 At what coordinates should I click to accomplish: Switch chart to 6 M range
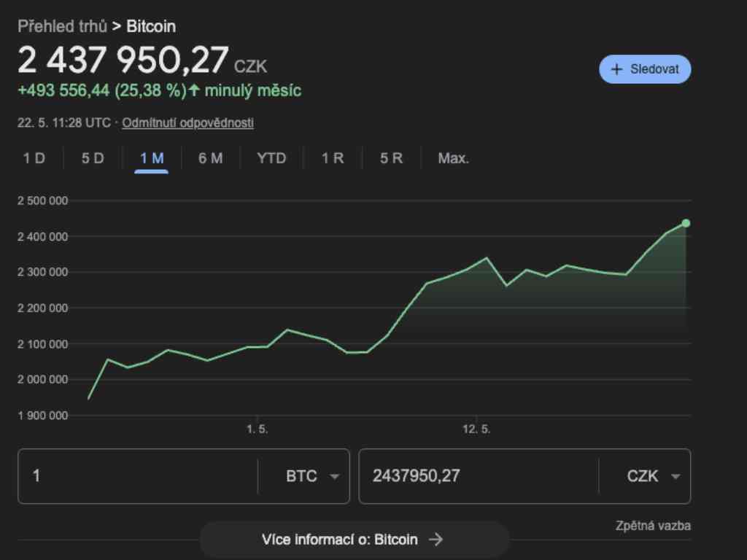[x=210, y=158]
